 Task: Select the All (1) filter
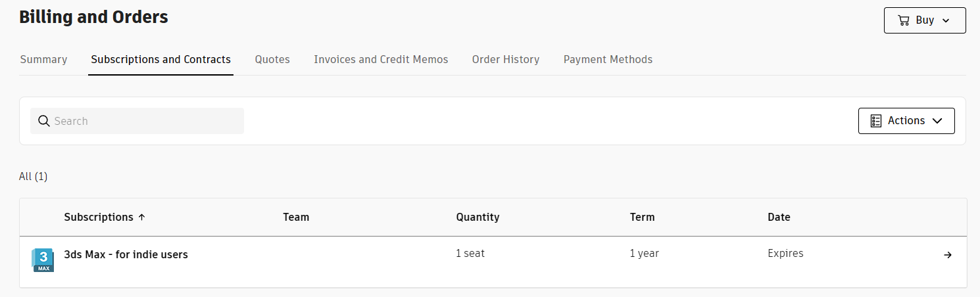click(34, 176)
